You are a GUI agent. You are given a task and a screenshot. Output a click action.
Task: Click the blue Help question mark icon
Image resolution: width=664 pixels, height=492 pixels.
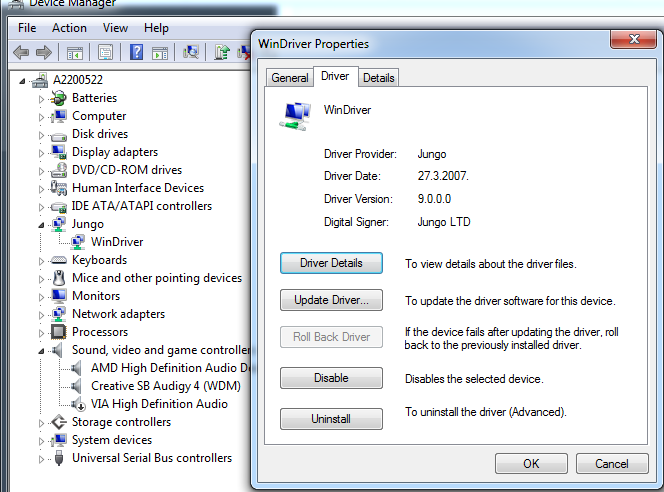136,53
